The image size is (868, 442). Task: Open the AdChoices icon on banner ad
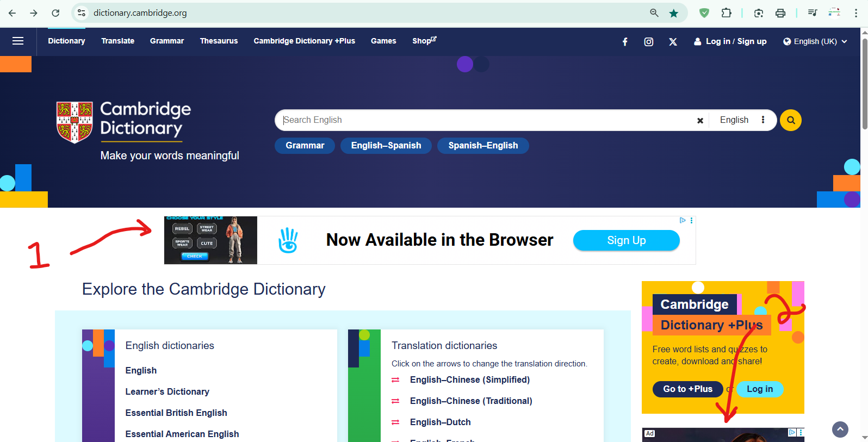click(683, 220)
